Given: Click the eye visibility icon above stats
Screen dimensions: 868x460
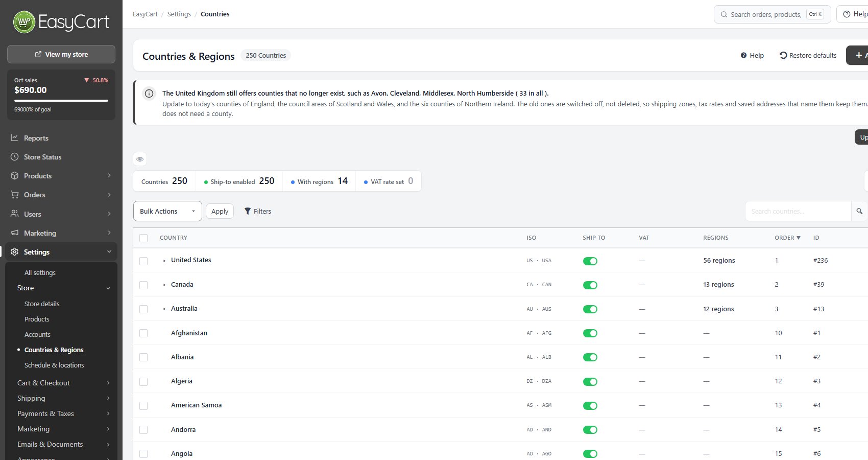Looking at the screenshot, I should point(140,159).
